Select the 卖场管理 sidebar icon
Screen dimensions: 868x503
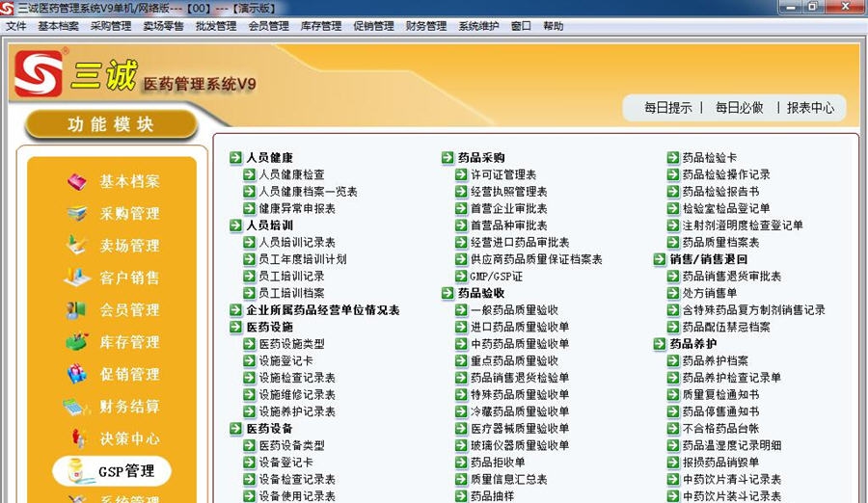(x=77, y=245)
